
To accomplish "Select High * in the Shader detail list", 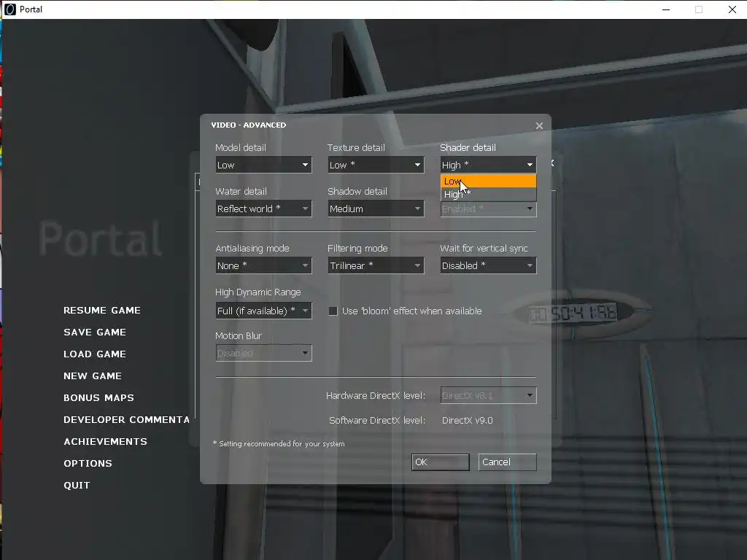I will click(488, 194).
